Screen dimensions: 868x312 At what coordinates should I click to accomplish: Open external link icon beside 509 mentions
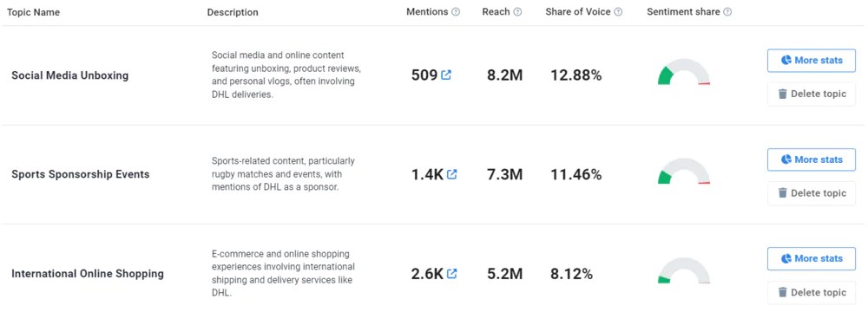(x=446, y=75)
